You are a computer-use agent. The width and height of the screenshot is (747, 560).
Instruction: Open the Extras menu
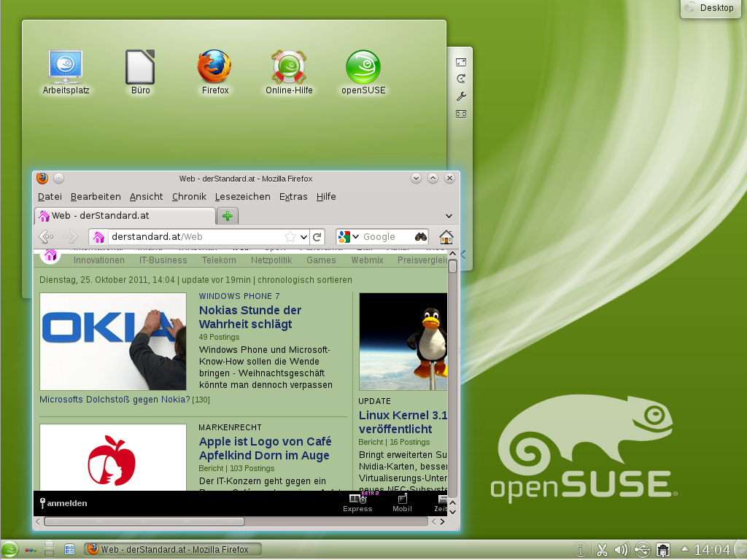pyautogui.click(x=293, y=197)
